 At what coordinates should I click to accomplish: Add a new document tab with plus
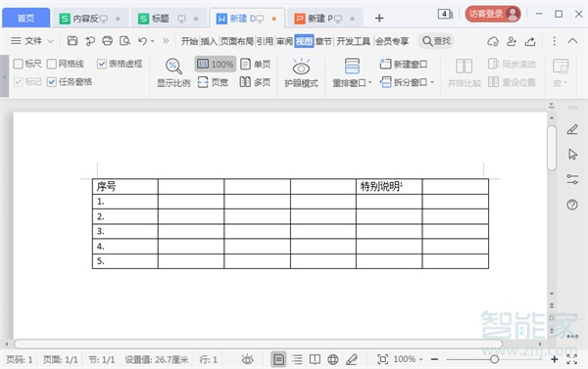pyautogui.click(x=379, y=18)
